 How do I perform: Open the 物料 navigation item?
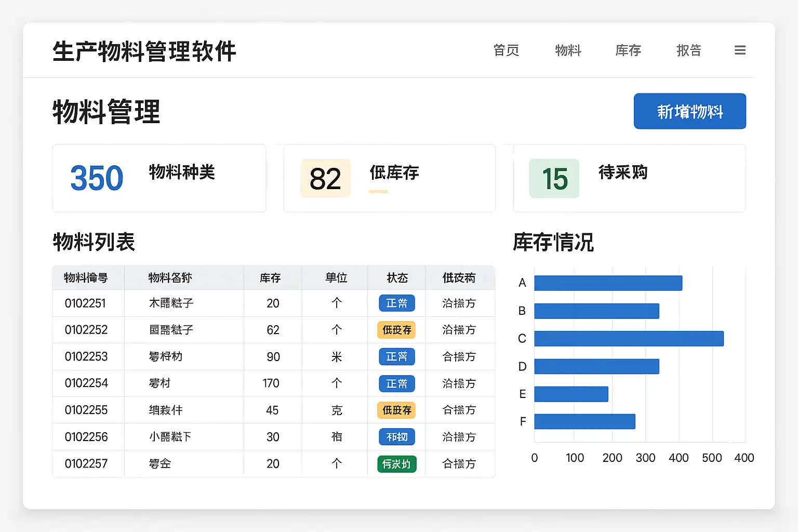point(568,50)
